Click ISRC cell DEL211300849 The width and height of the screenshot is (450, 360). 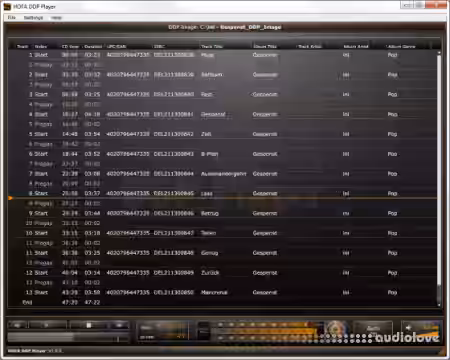point(174,273)
